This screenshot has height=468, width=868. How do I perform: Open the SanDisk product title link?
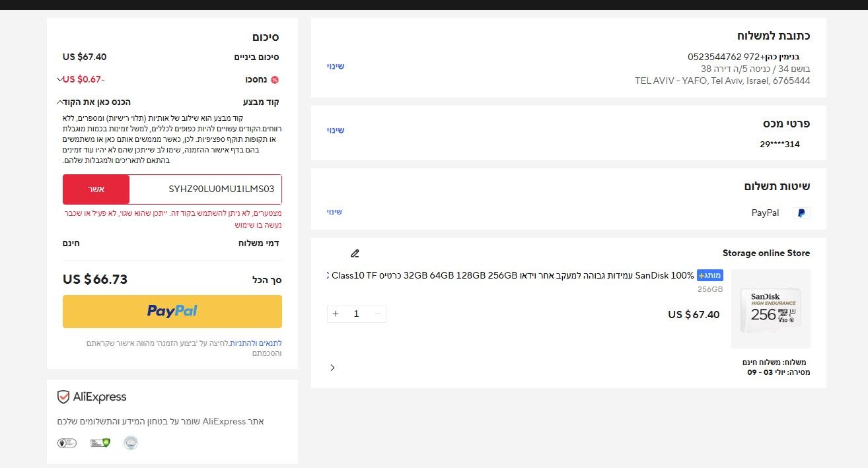point(511,275)
